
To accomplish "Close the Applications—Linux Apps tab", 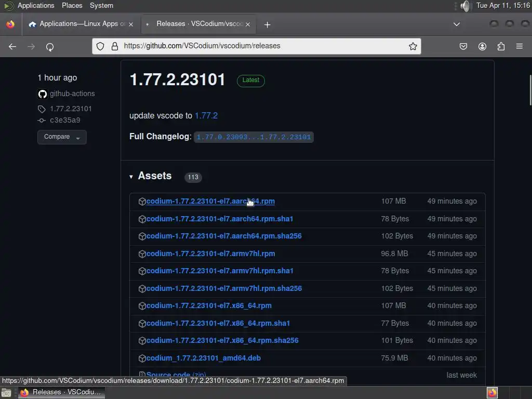I will [x=131, y=24].
